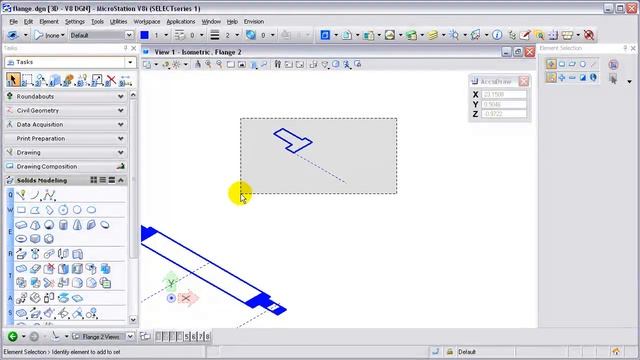
Task: Enable Subtract mode minus icon in Element Selection
Action: click(572, 77)
